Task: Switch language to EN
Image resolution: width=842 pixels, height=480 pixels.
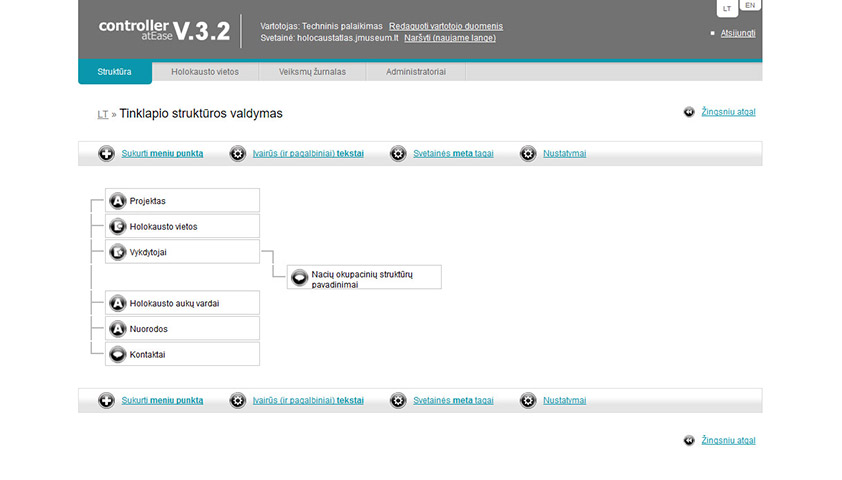Action: tap(750, 5)
